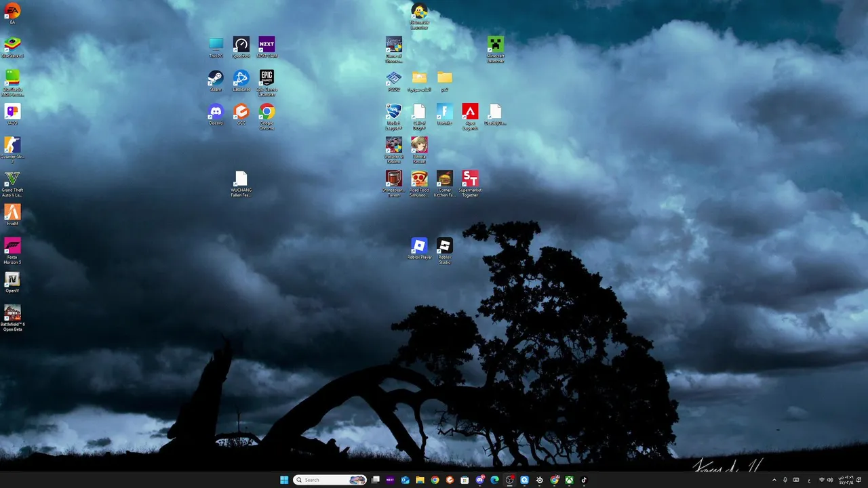Click the taskbar Search box
868x488 pixels.
(330, 480)
